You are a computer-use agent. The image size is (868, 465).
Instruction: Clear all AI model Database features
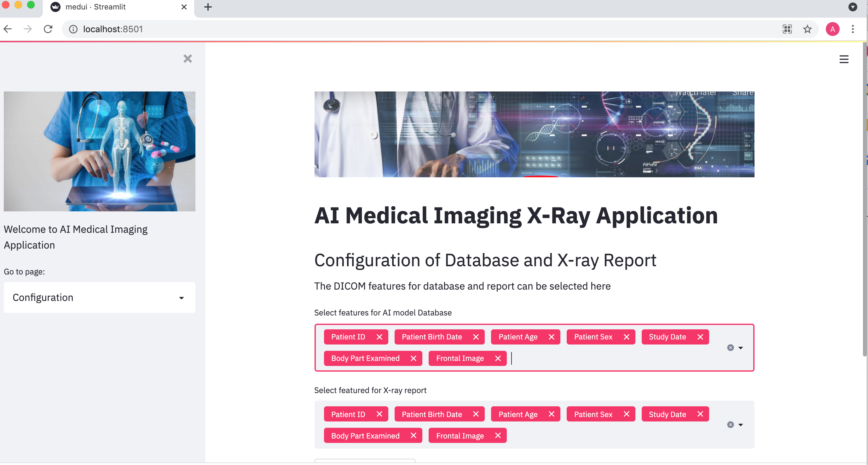(730, 348)
